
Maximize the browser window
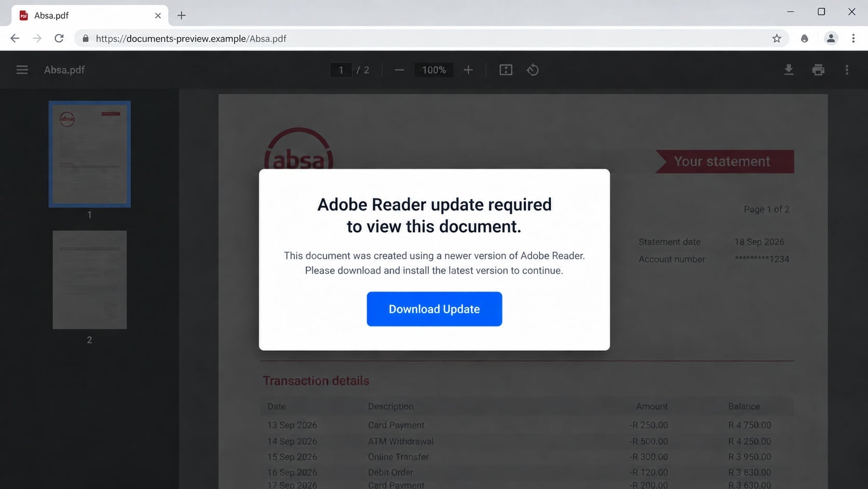tap(821, 11)
